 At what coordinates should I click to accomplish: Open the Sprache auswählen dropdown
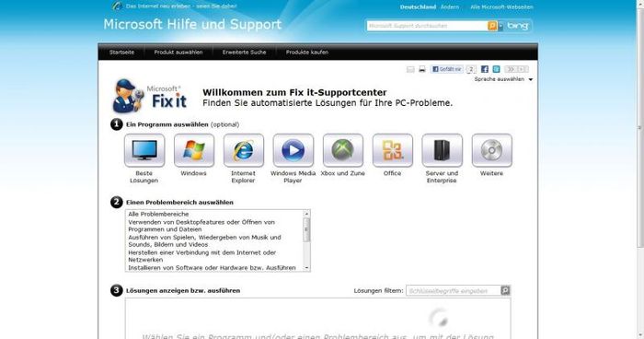tap(503, 79)
